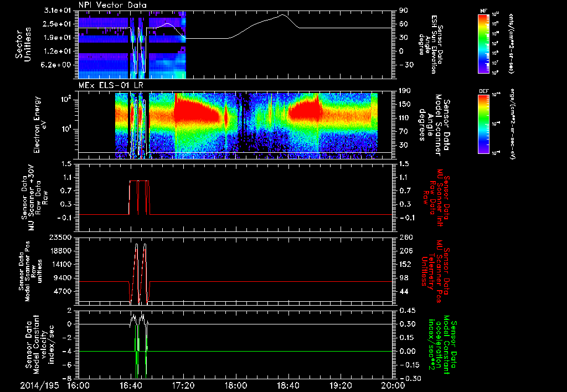Screen dimensions: 567x392
Task: Select the 'Model Scanner Pos Raw unitless' axis title
Action: click(x=31, y=271)
